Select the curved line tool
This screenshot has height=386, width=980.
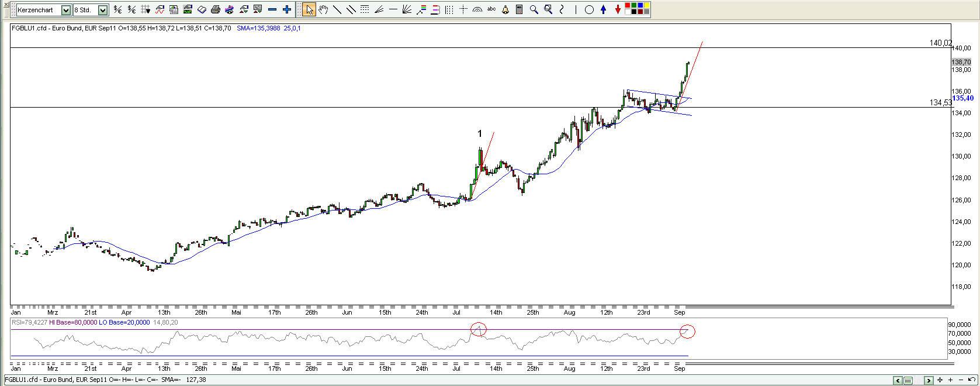click(562, 9)
